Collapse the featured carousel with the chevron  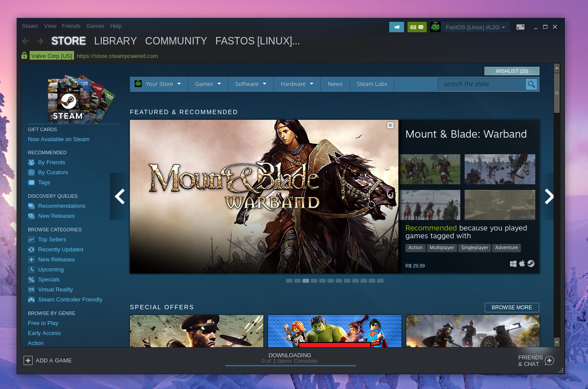pyautogui.click(x=390, y=125)
